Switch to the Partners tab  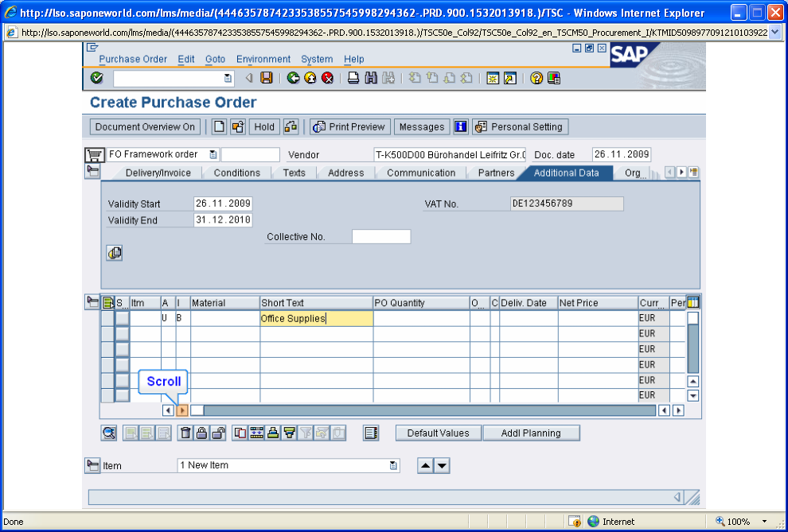(x=496, y=173)
